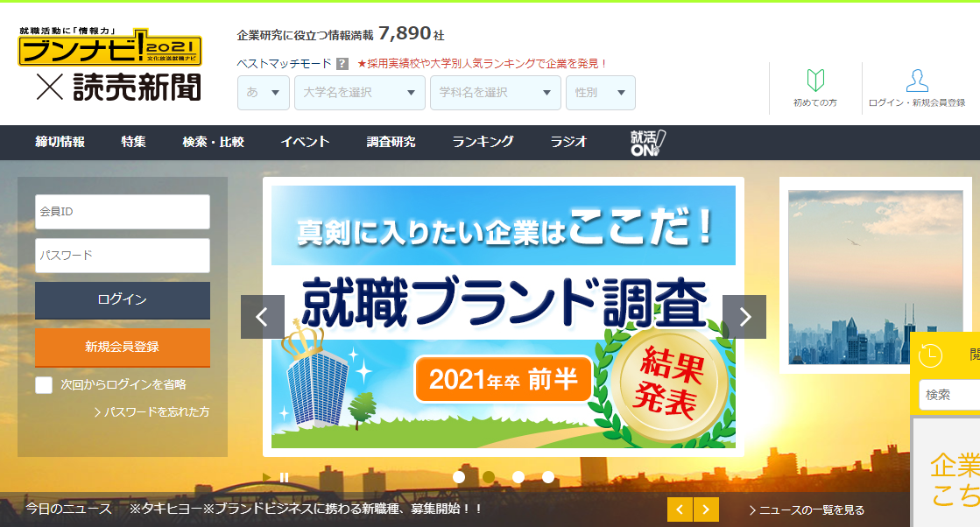
Task: Click the 今日のニュース label
Action: pos(69,509)
